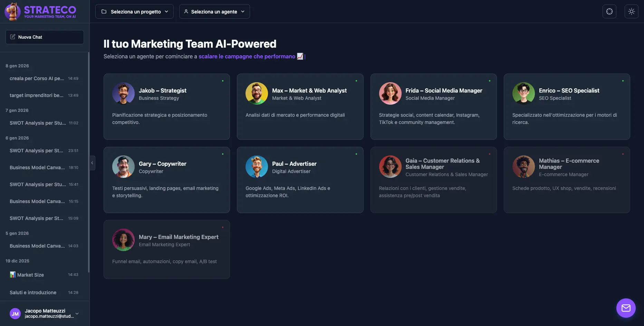
Task: Click Jakob Strategist avatar
Action: [123, 93]
